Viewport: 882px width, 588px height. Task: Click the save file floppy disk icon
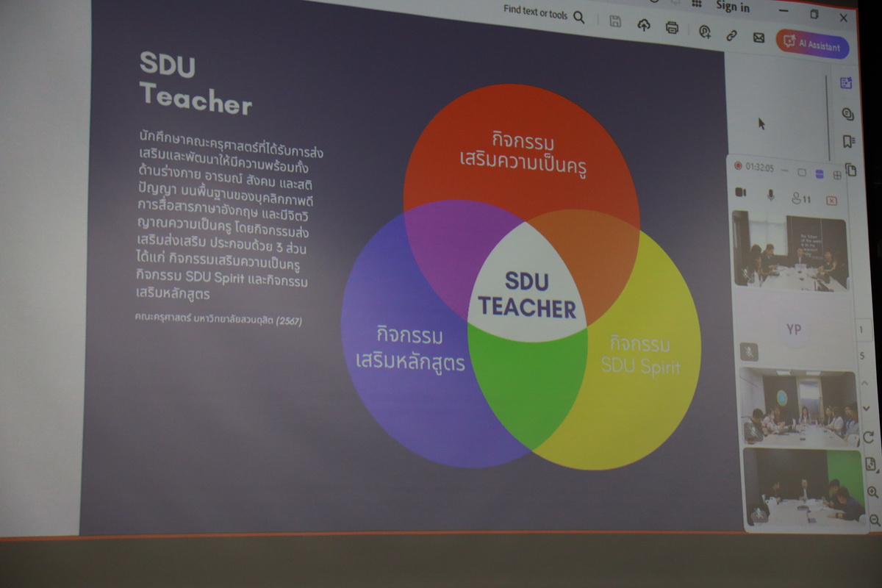point(616,22)
